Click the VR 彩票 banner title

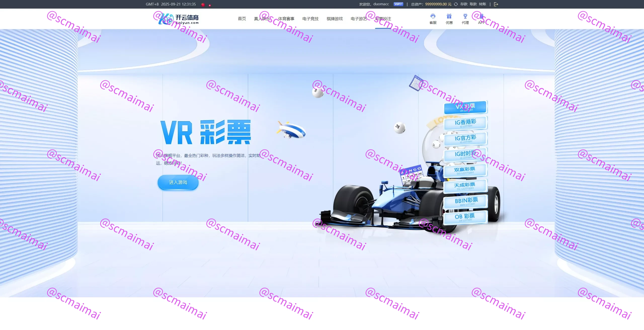pos(206,132)
